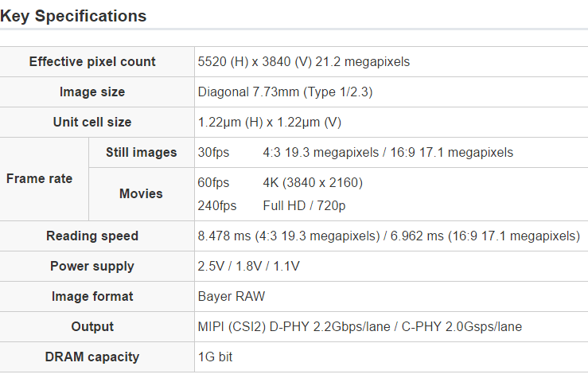Select the Bayer RAW image format value

[x=232, y=297]
